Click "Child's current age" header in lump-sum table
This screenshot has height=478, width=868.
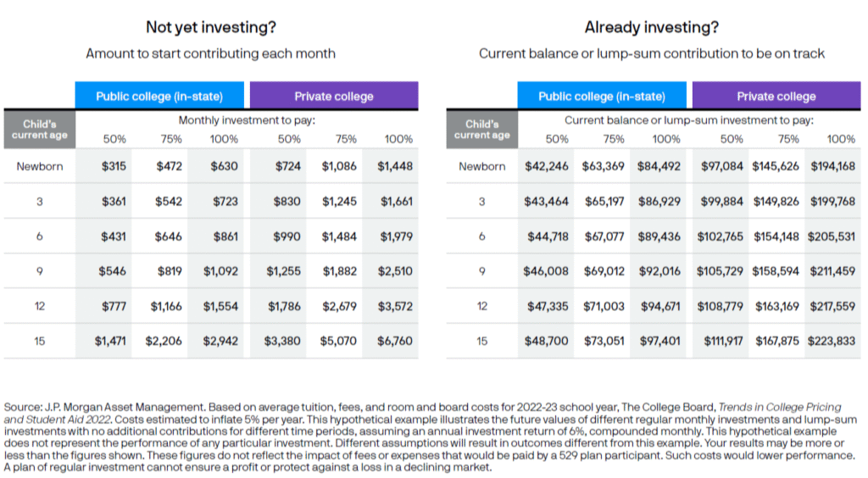pyautogui.click(x=481, y=130)
